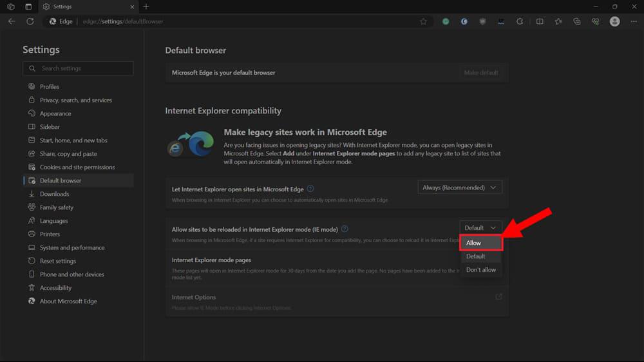644x362 pixels.
Task: Click help icon beside Let Internet Explorer open sites
Action: click(x=310, y=189)
